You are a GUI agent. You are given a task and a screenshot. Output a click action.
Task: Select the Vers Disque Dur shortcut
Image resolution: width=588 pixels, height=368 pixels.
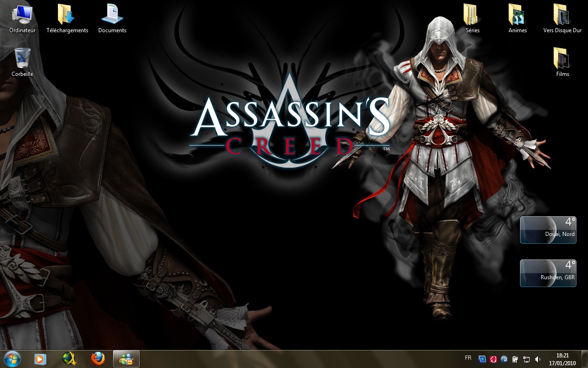point(562,18)
